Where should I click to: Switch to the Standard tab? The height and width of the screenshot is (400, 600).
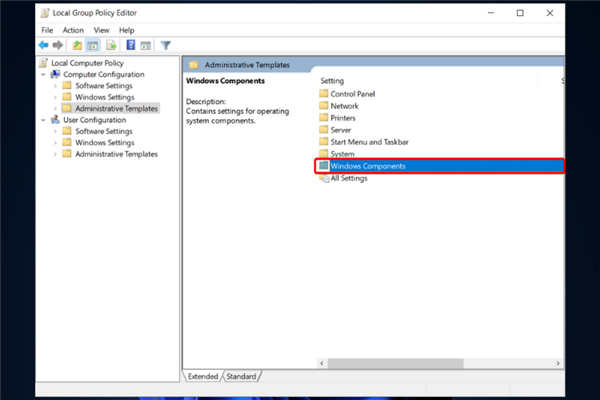point(241,376)
